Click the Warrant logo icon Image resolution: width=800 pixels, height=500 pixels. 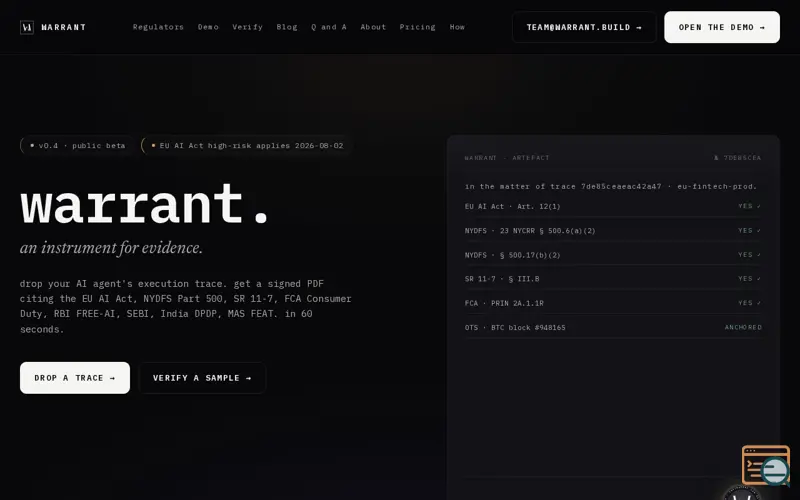(x=27, y=27)
